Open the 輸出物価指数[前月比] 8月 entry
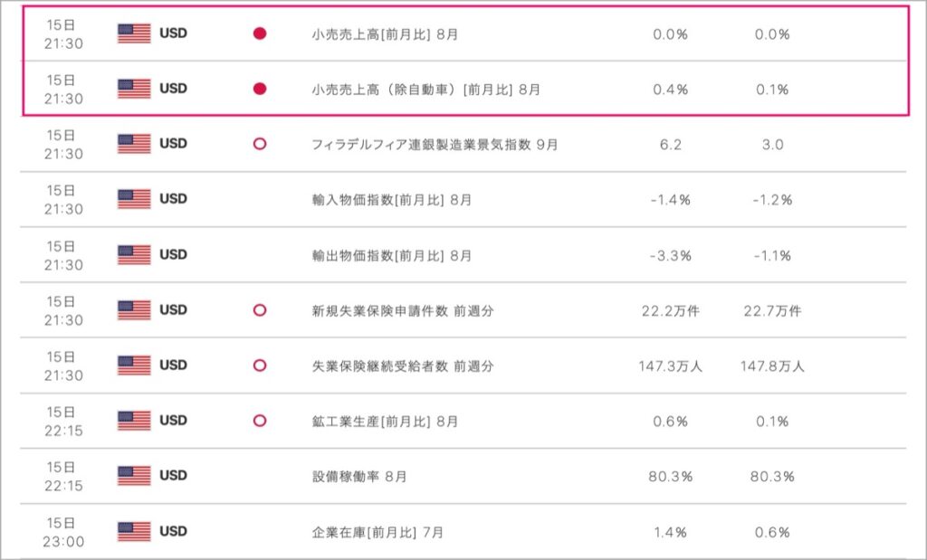Image resolution: width=927 pixels, height=560 pixels. pos(391,255)
